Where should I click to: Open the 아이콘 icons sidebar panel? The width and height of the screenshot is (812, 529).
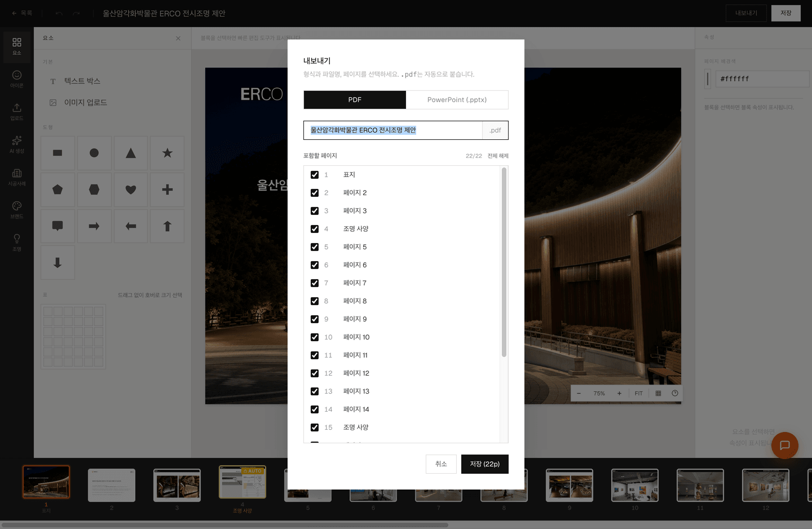click(x=17, y=80)
